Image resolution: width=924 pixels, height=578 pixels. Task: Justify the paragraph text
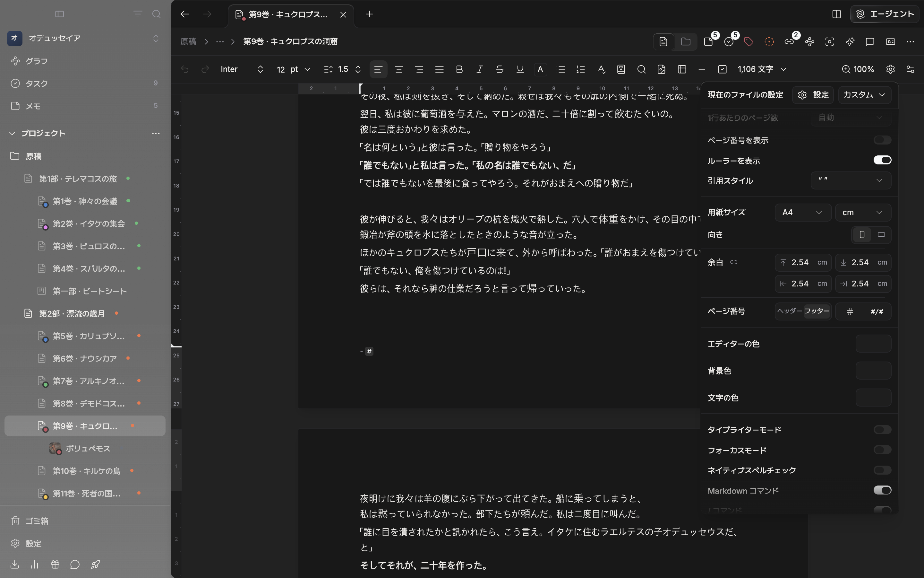tap(439, 69)
